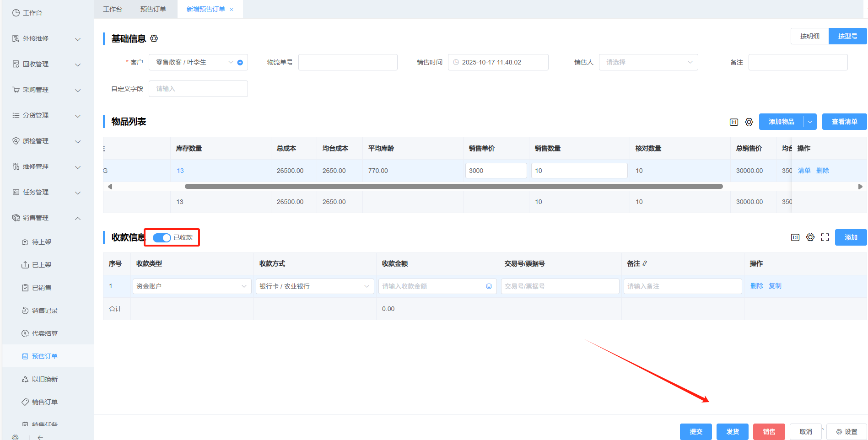Switch view to 按明细

pos(809,37)
